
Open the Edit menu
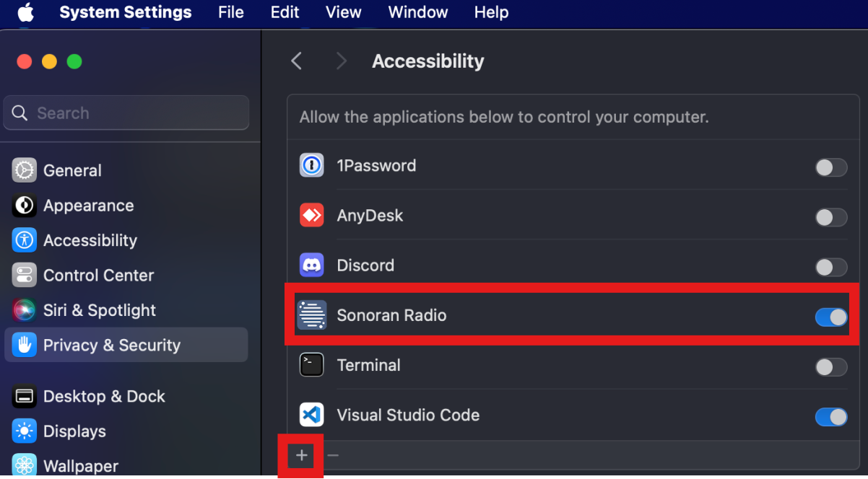285,12
